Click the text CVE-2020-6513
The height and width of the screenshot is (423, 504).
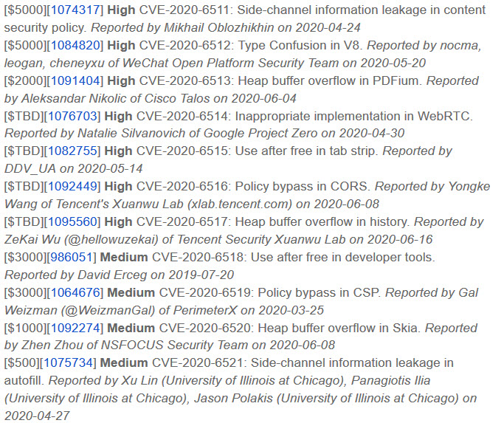click(185, 80)
